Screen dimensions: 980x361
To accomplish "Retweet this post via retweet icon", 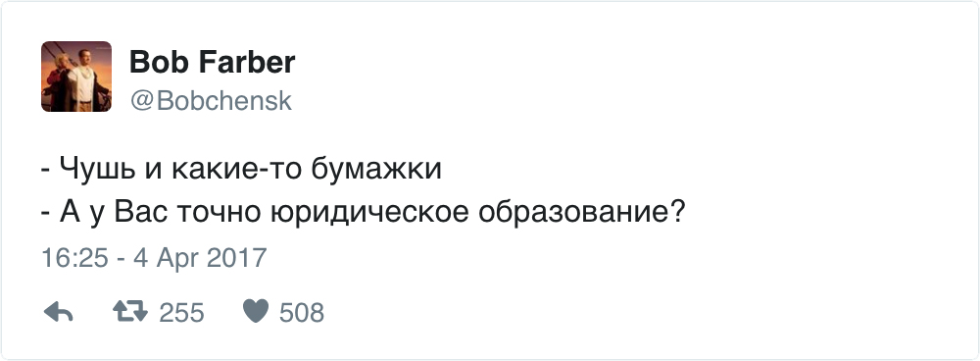I will [x=130, y=311].
